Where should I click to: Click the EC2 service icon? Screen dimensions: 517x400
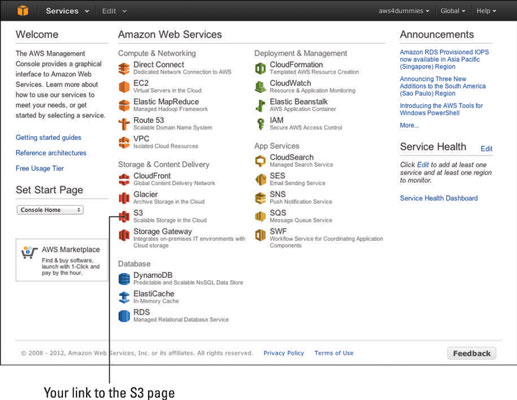coord(124,87)
